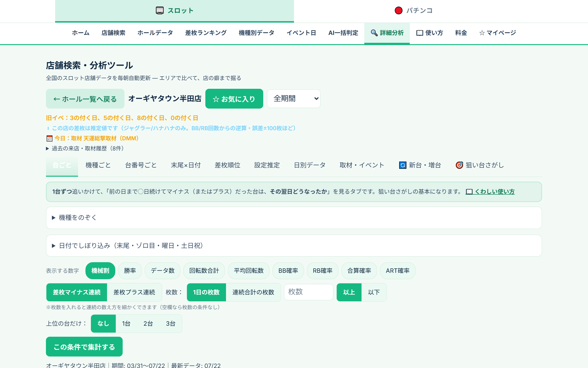Click the star icon beside マイページ
This screenshot has height=368, width=588.
[x=482, y=33]
